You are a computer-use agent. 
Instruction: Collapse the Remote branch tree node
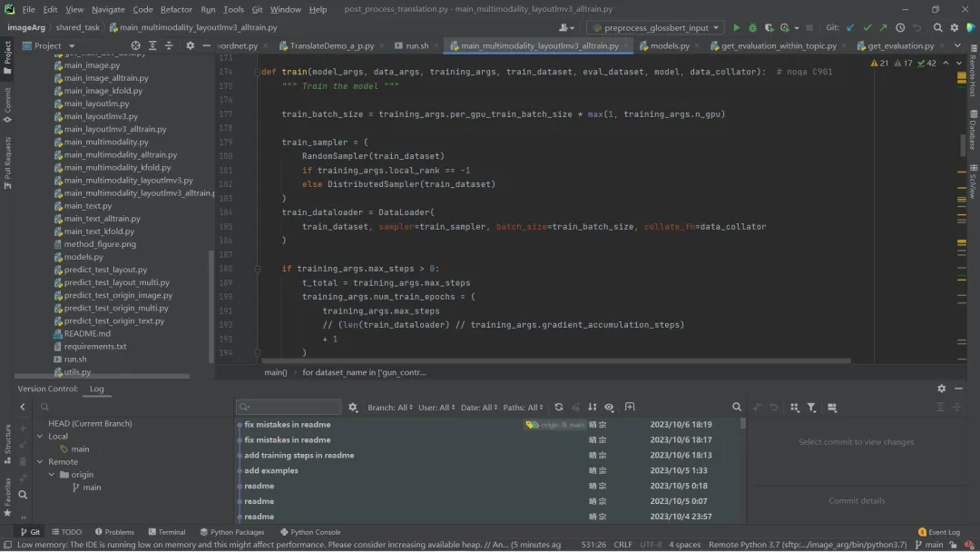click(40, 461)
